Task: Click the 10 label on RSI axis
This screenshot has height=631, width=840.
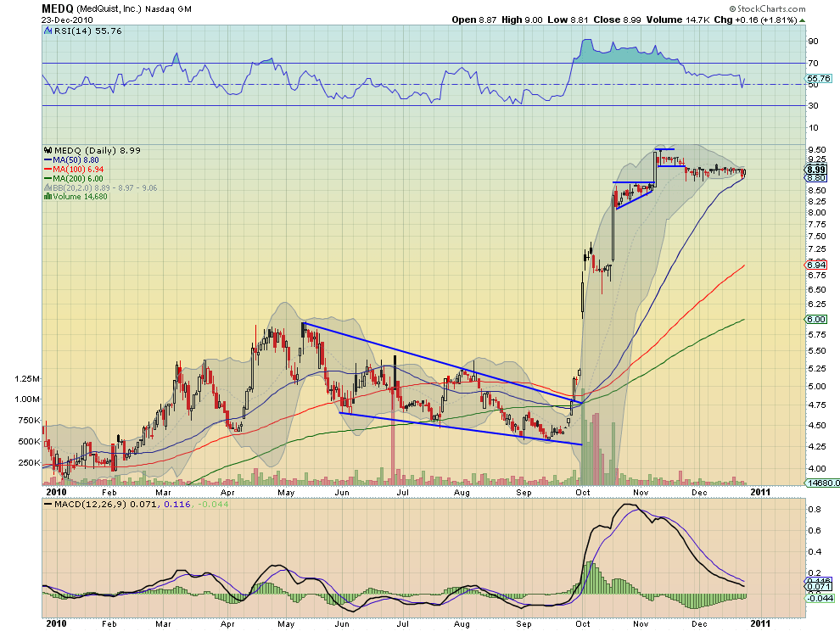Action: [x=813, y=127]
